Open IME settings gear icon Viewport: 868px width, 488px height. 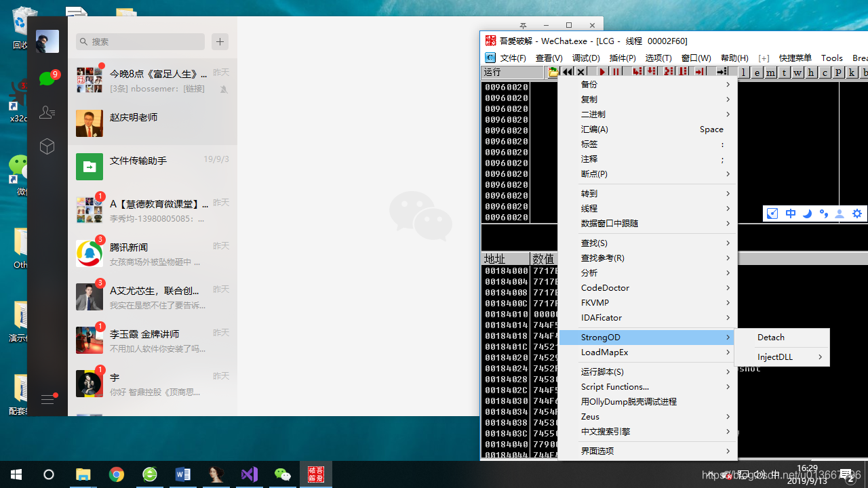pos(857,213)
